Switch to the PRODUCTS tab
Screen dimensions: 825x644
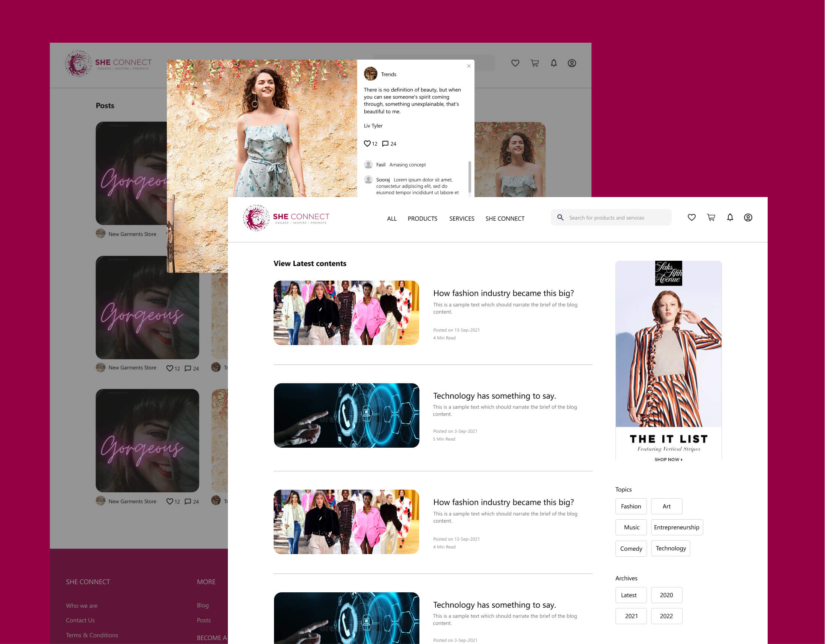(422, 218)
